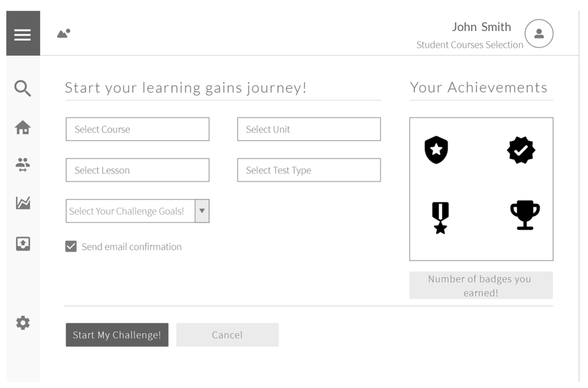Open settings gear icon
The image size is (588, 388).
[x=23, y=323]
